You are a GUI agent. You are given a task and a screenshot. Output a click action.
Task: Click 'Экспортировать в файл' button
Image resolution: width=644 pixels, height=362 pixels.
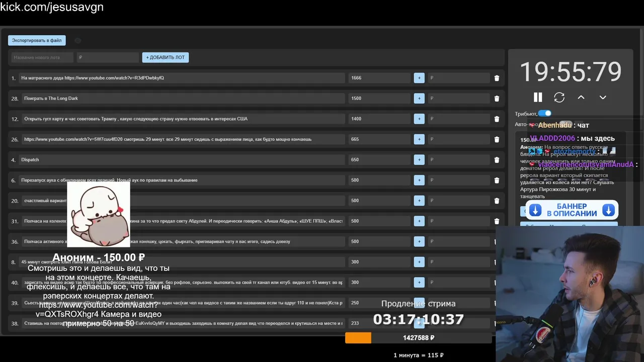click(x=37, y=40)
